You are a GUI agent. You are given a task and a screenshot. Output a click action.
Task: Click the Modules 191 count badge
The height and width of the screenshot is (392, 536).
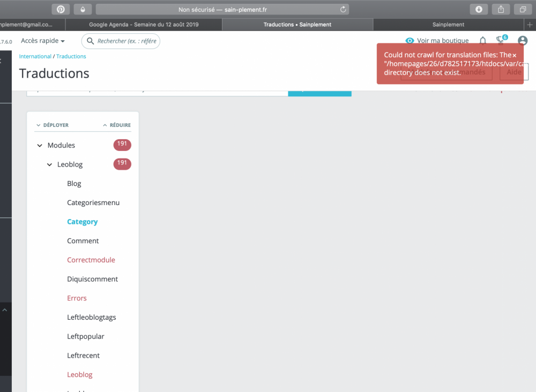click(x=122, y=145)
